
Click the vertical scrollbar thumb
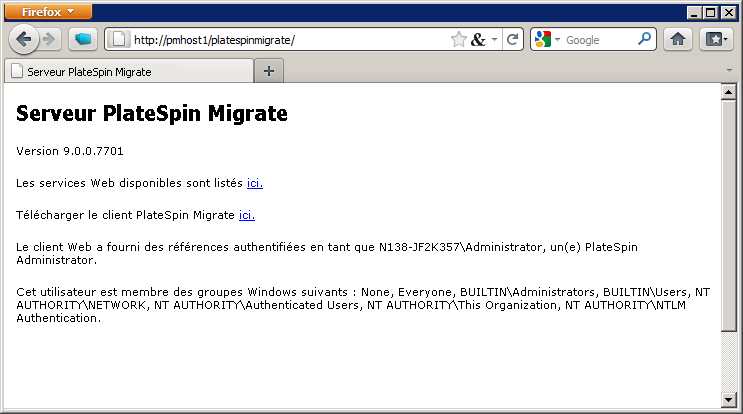point(728,216)
